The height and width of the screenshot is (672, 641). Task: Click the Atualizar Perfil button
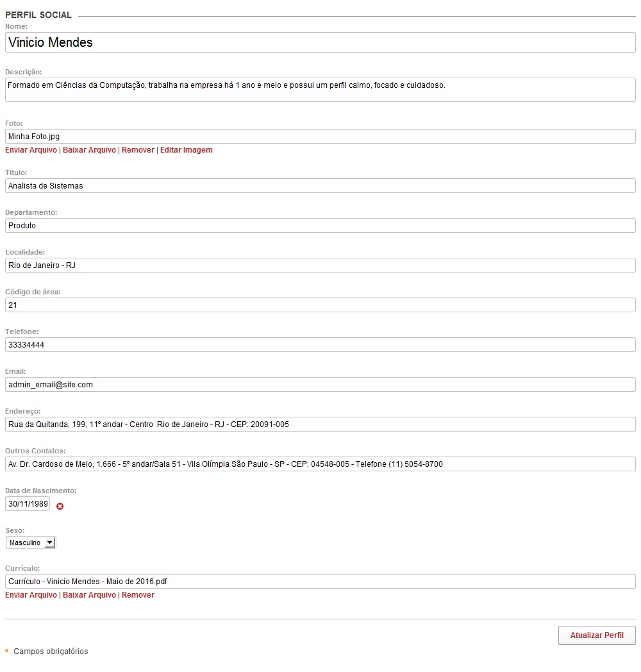(597, 635)
